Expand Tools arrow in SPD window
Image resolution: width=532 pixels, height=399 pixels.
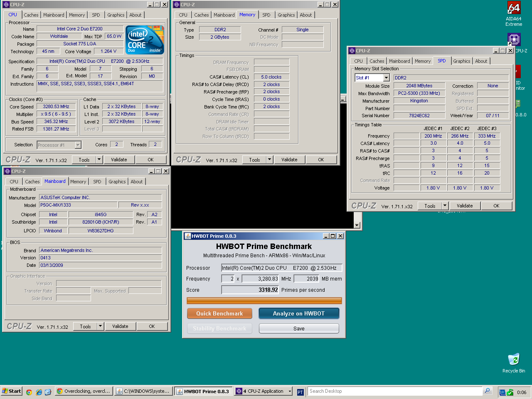[445, 206]
